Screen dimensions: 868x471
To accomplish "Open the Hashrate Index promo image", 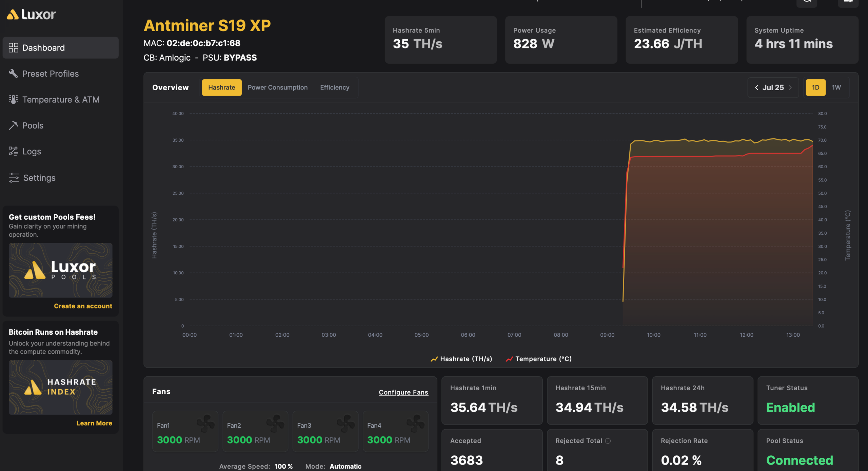I will tap(61, 388).
